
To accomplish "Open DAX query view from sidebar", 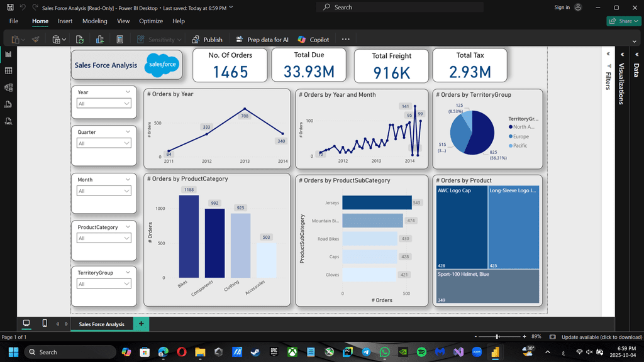I will tap(9, 104).
